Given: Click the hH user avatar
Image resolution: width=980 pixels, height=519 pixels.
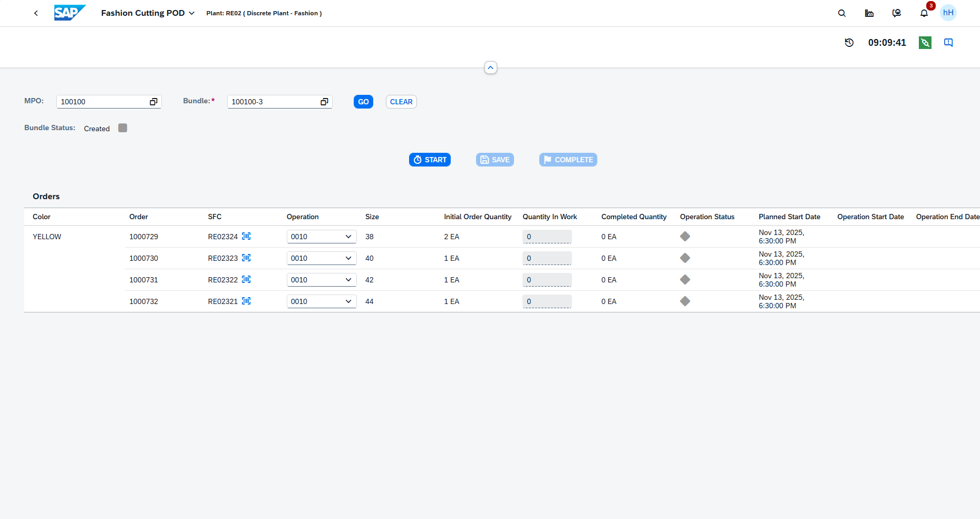Looking at the screenshot, I should click(x=948, y=13).
